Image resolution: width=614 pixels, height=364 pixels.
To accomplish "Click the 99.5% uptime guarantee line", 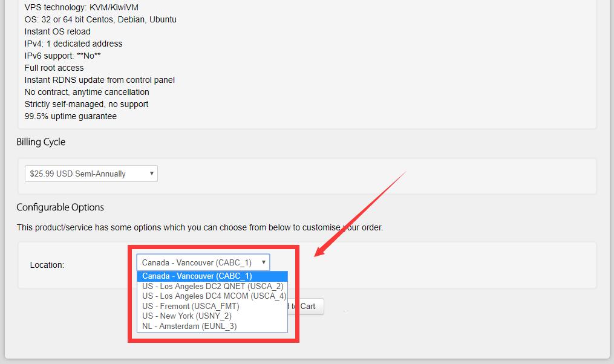I will (71, 116).
